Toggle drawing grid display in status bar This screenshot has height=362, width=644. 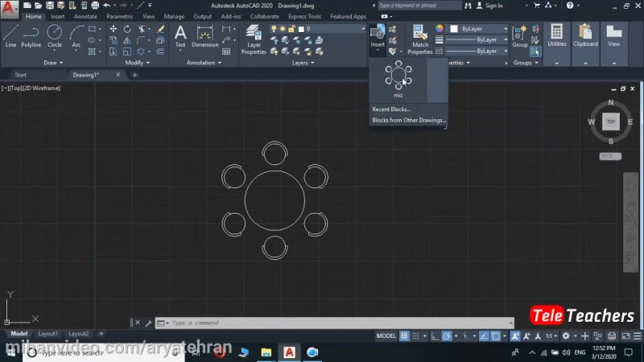coord(404,336)
